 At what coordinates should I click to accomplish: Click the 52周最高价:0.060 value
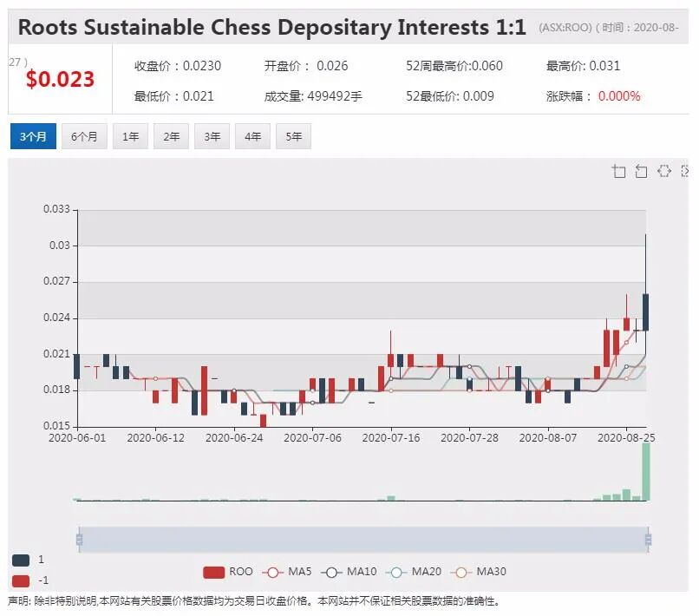pyautogui.click(x=454, y=66)
